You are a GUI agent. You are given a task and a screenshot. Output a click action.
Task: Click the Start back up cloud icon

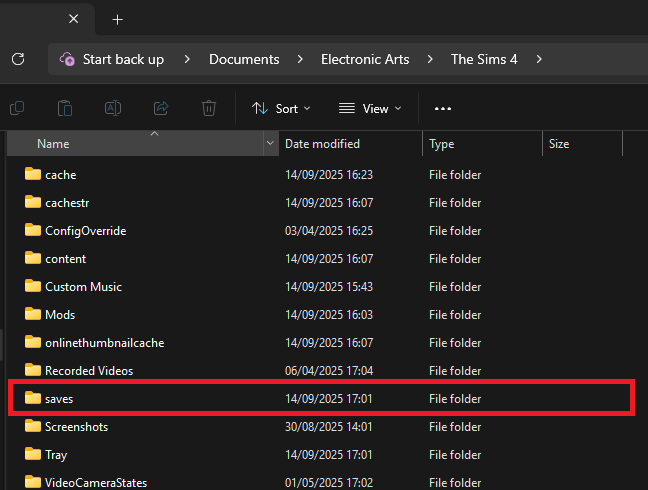pos(67,59)
